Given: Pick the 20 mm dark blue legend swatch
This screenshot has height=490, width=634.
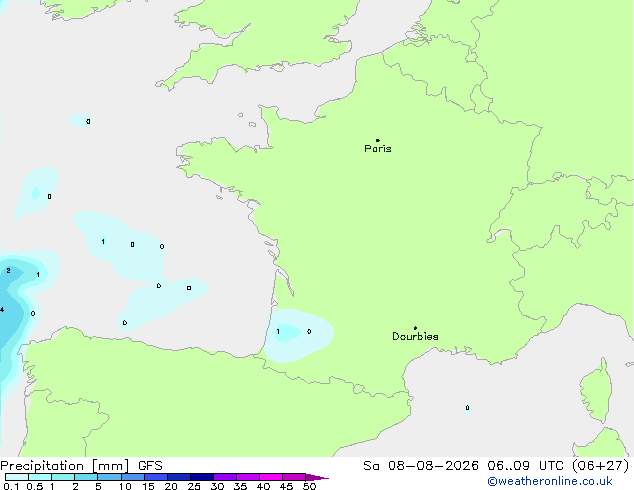Looking at the screenshot, I should [178, 477].
